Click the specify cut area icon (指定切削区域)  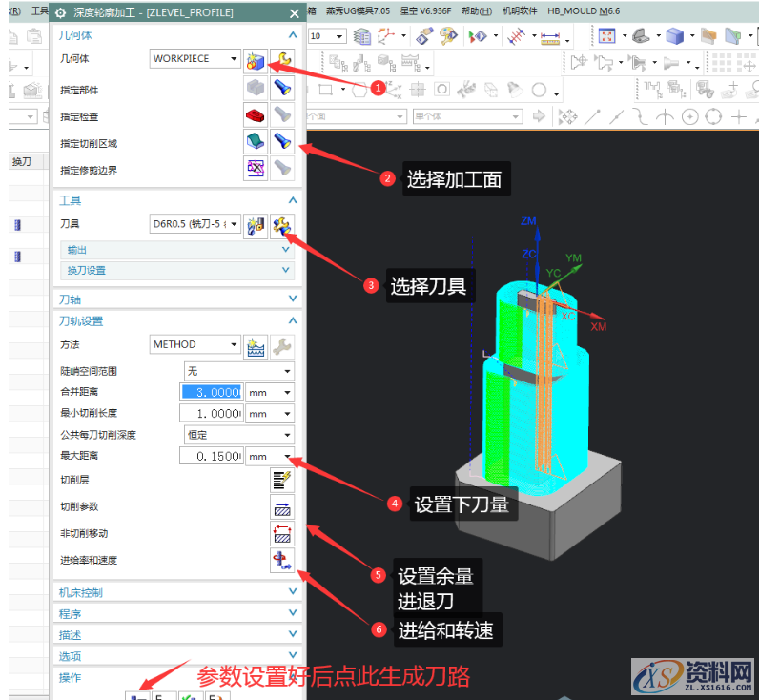(256, 142)
